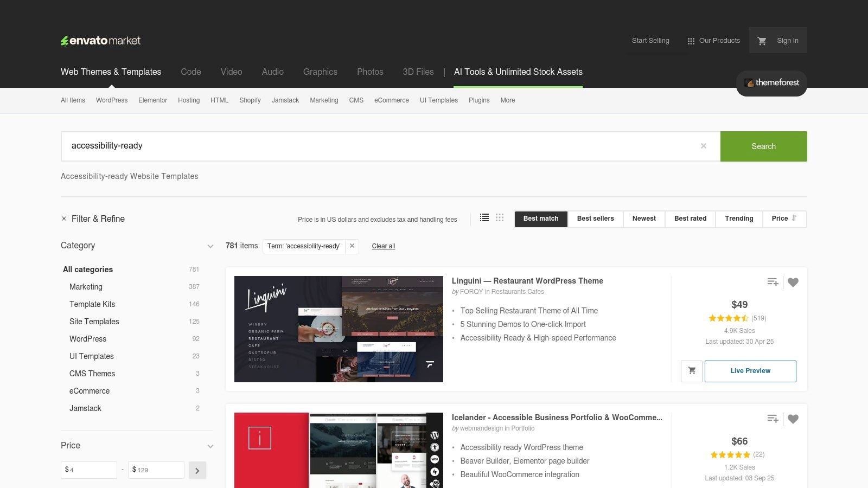Open AI Tools & Unlimited Stock Assets
Viewport: 868px width, 488px height.
(x=518, y=72)
